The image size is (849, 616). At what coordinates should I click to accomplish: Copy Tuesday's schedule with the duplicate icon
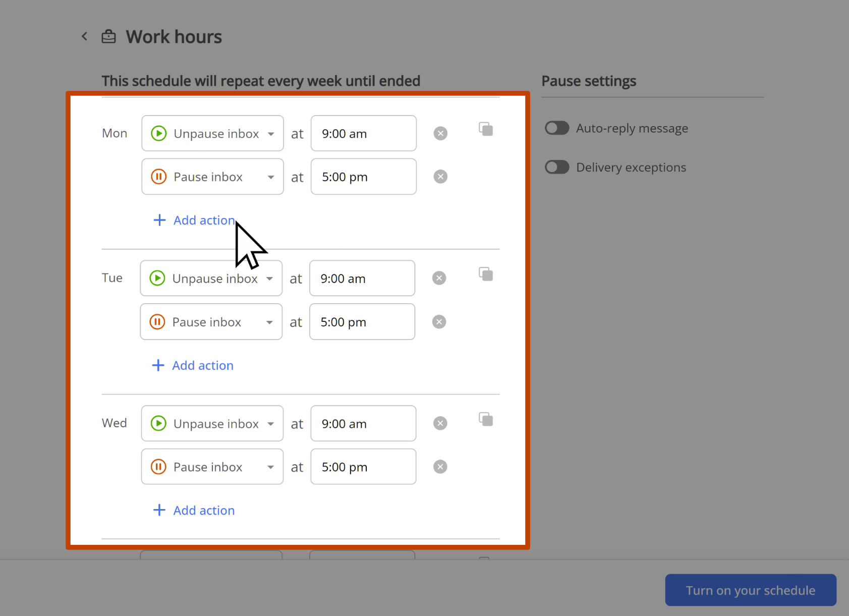486,274
